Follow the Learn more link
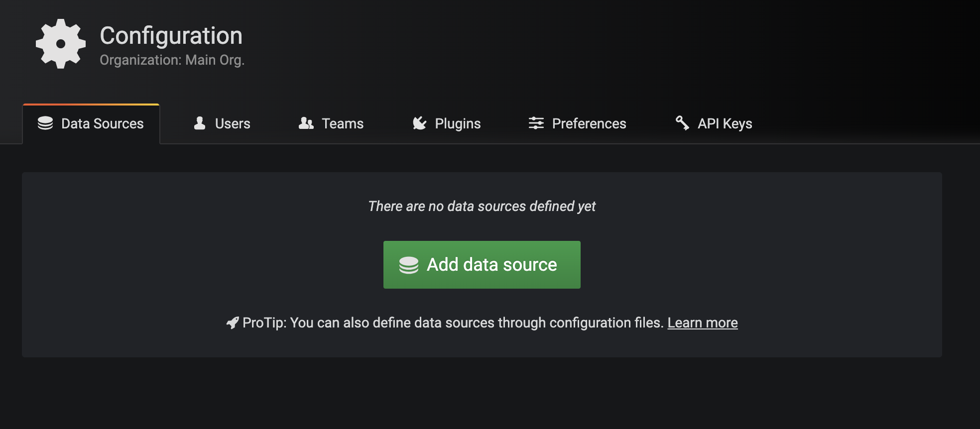 (702, 323)
